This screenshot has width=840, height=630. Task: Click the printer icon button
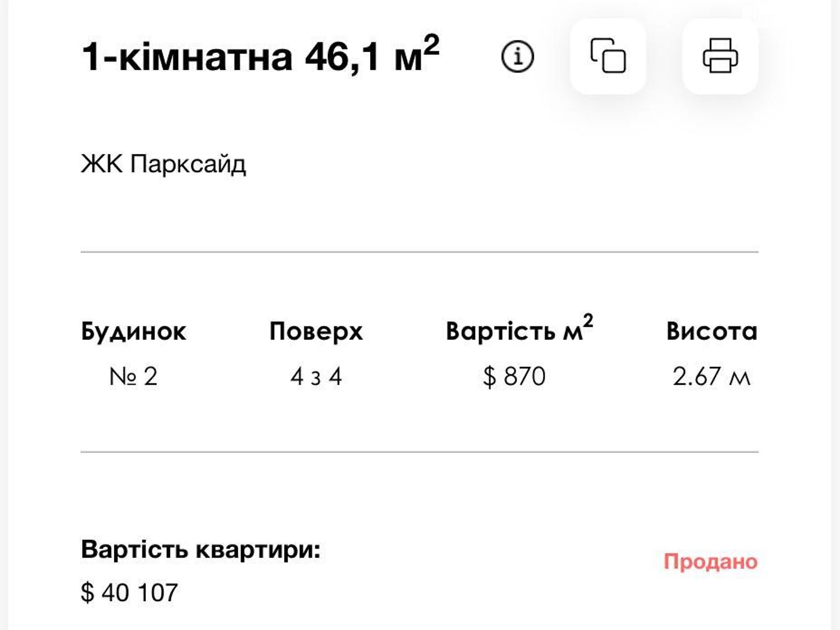(x=720, y=56)
